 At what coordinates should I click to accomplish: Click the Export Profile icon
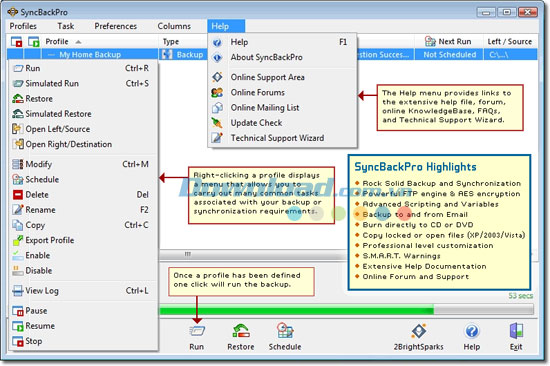click(x=18, y=240)
